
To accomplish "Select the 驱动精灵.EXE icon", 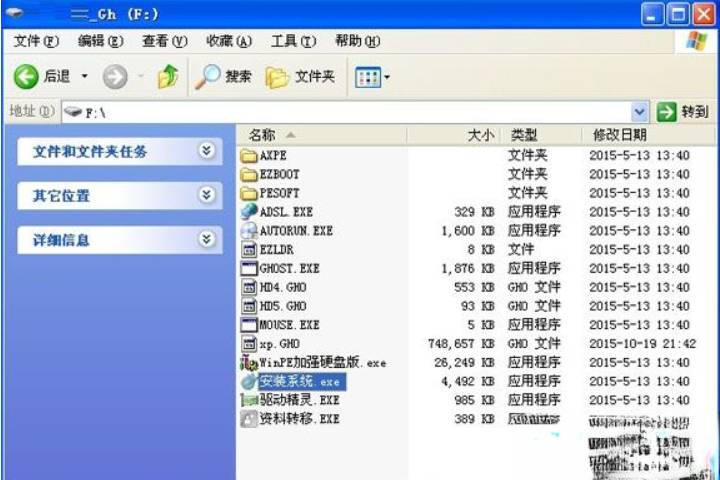I will pos(249,401).
